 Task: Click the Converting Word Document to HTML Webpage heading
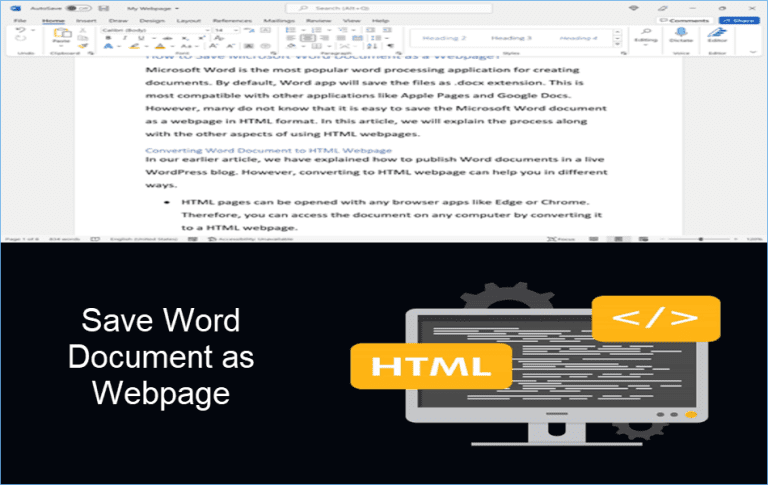268,150
